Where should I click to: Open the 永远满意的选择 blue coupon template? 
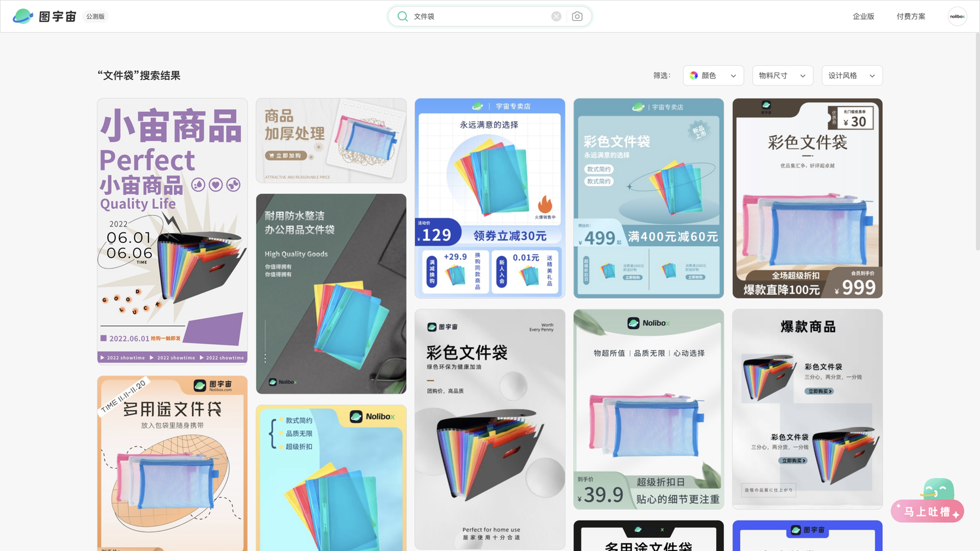[490, 198]
